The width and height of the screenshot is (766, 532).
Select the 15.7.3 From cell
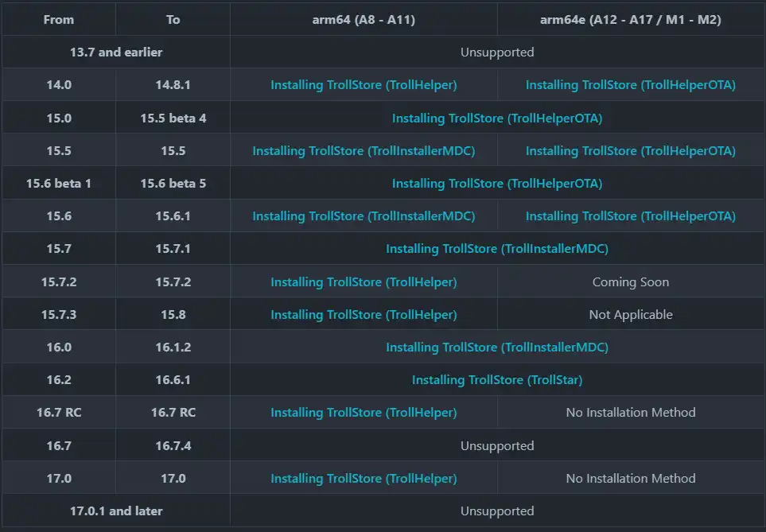tap(59, 315)
